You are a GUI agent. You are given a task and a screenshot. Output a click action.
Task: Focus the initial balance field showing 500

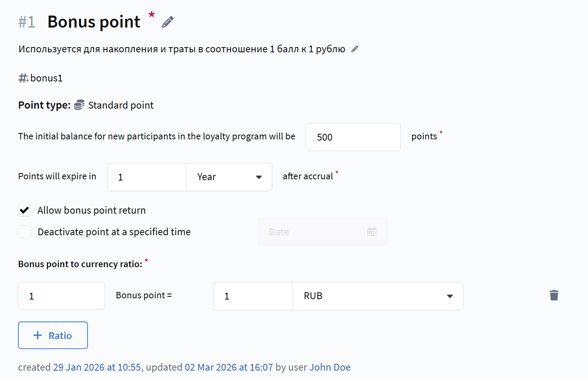point(353,137)
